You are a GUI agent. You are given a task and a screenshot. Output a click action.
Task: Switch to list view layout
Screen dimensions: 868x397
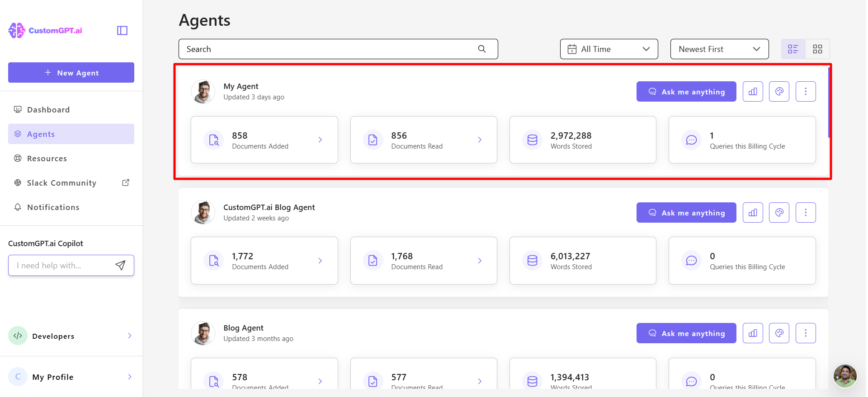pyautogui.click(x=793, y=49)
